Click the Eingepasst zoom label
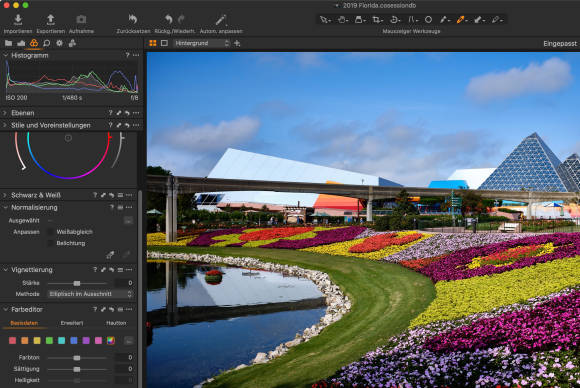 tap(560, 44)
